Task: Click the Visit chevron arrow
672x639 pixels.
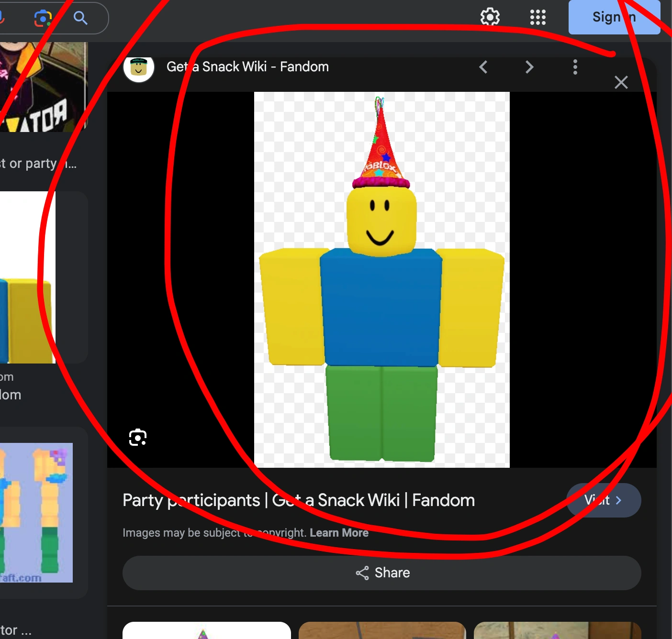Action: (619, 500)
